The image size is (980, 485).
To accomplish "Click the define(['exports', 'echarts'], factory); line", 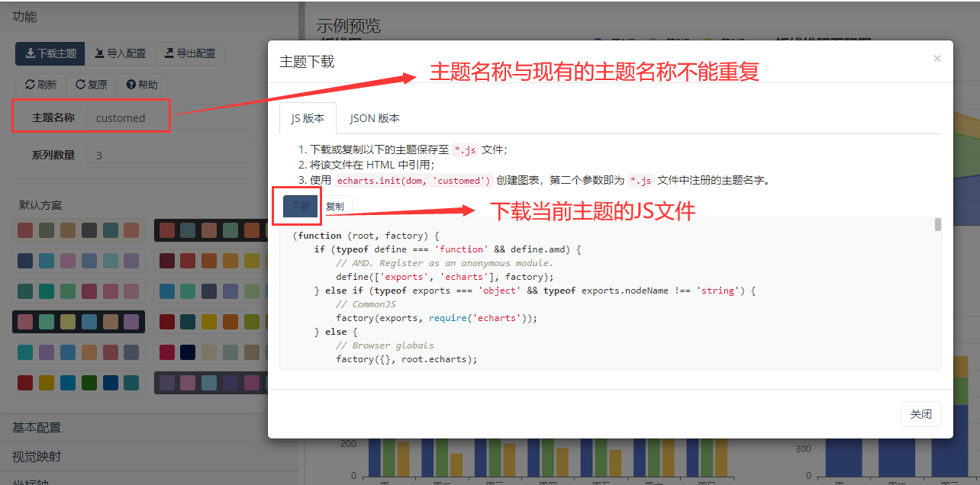I will point(445,277).
